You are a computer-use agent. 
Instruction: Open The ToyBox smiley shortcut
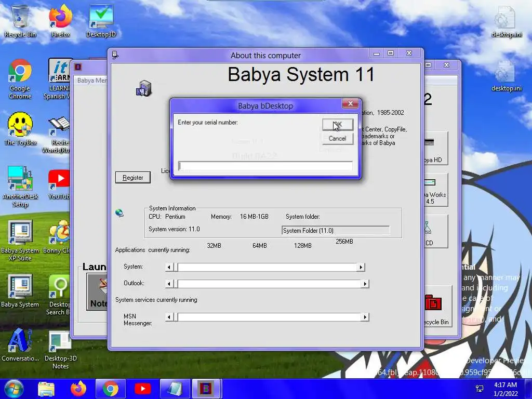[x=20, y=129]
